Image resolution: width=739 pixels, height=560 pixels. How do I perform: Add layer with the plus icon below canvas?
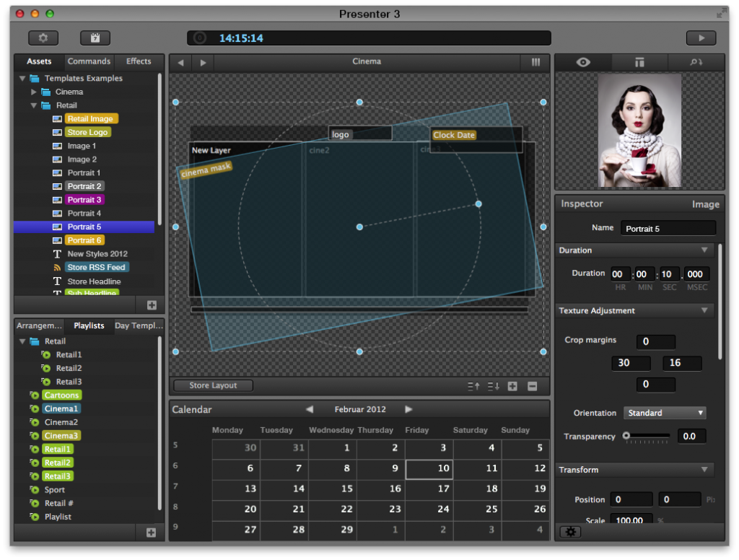513,387
